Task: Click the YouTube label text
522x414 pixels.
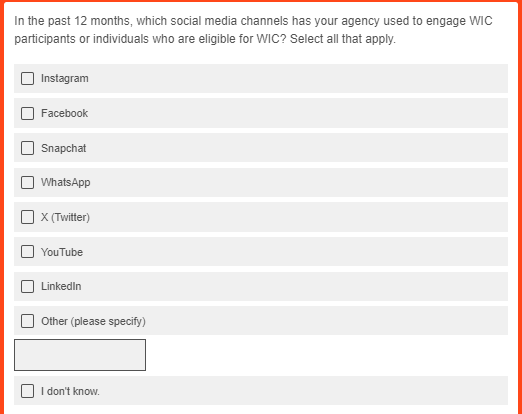Action: point(62,252)
